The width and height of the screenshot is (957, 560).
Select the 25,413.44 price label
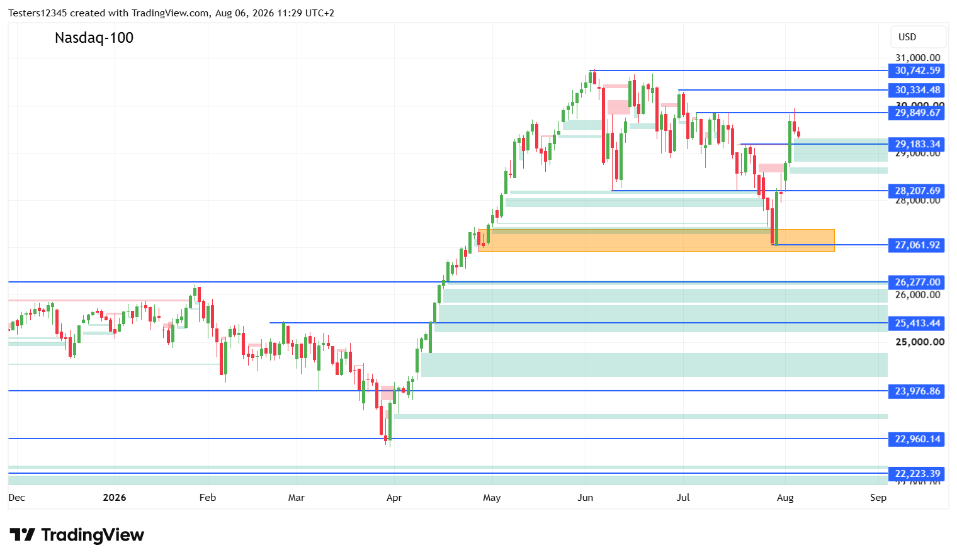point(917,323)
